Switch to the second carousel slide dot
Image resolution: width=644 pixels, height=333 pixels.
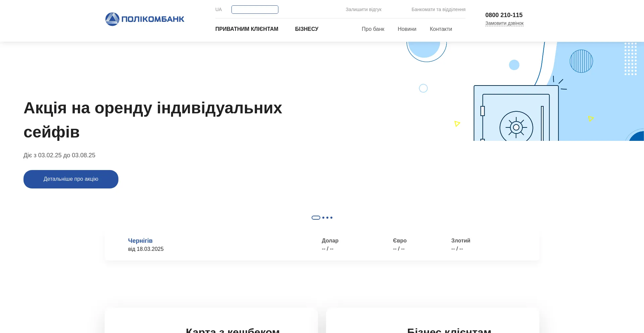click(x=323, y=218)
